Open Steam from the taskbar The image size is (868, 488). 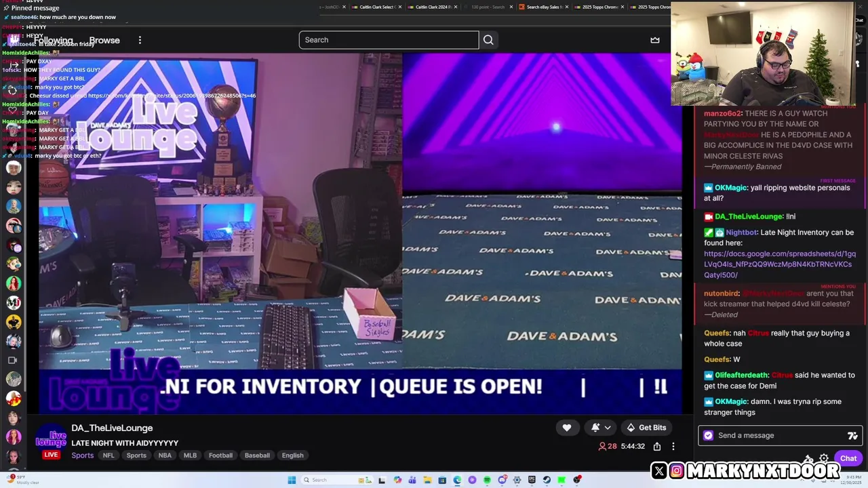pyautogui.click(x=547, y=480)
